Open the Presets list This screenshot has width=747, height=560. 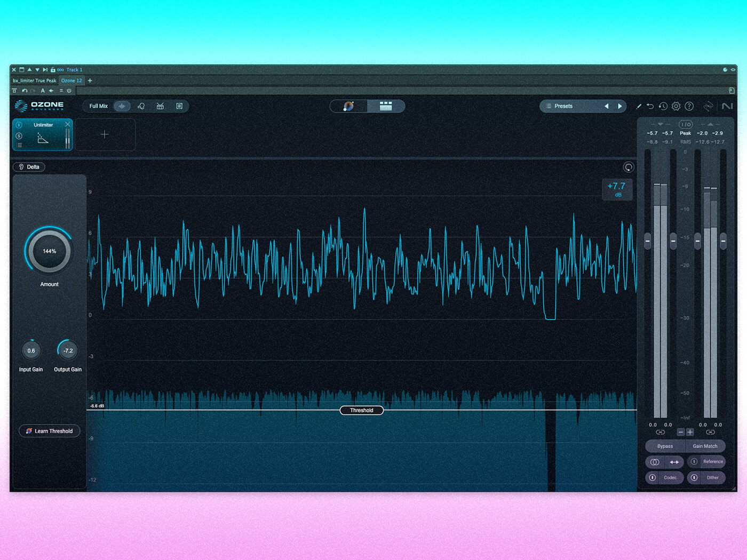[563, 106]
